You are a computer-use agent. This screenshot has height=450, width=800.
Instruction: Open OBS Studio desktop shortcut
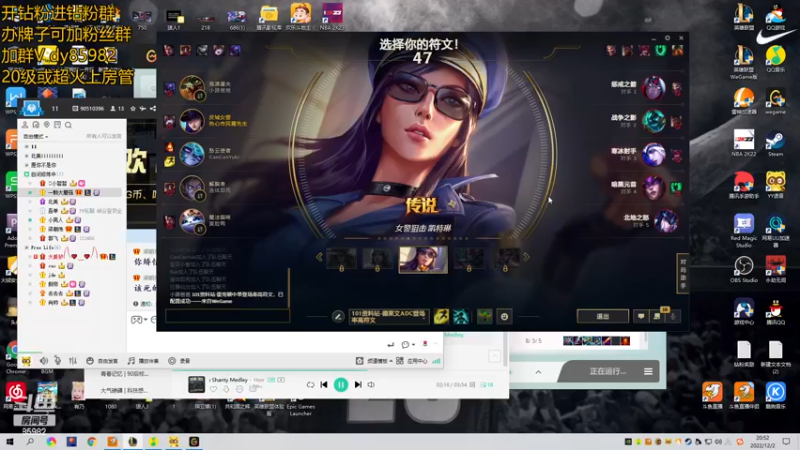point(743,269)
